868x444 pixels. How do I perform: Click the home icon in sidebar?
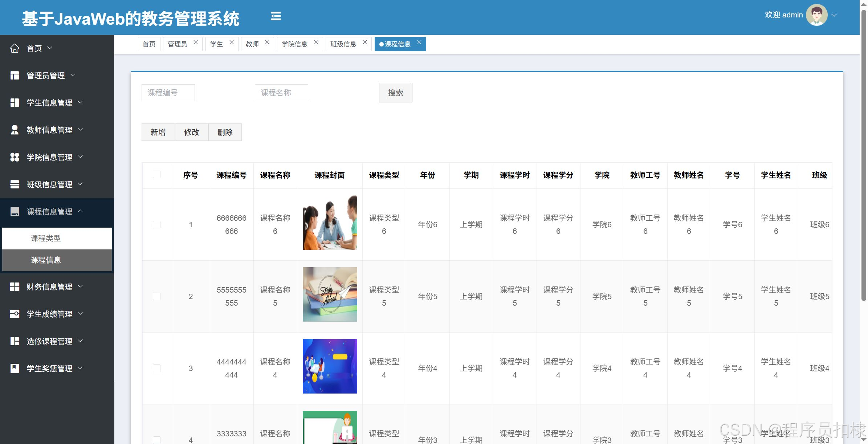15,48
